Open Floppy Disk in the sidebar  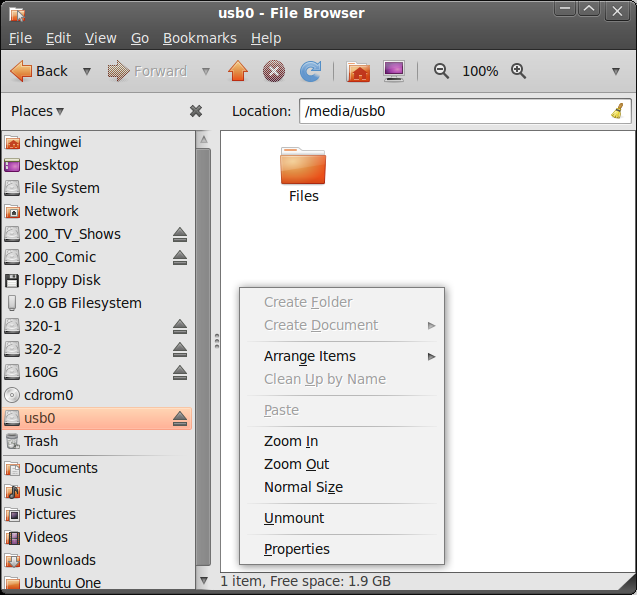click(x=98, y=280)
